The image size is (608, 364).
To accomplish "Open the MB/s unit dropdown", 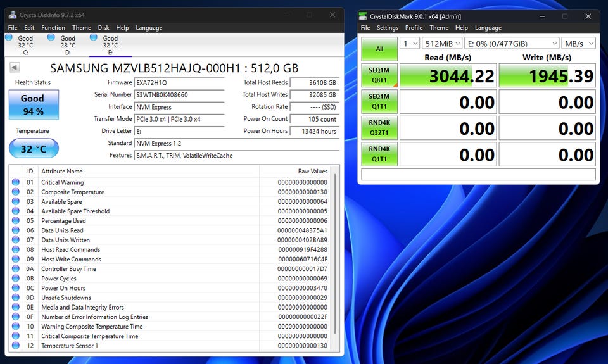I will (578, 44).
